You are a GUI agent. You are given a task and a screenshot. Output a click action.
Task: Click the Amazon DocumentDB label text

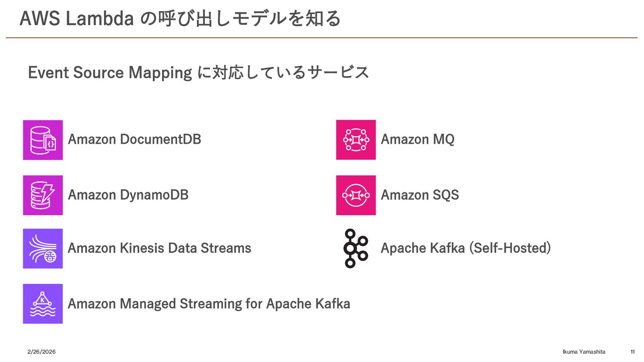(x=135, y=139)
